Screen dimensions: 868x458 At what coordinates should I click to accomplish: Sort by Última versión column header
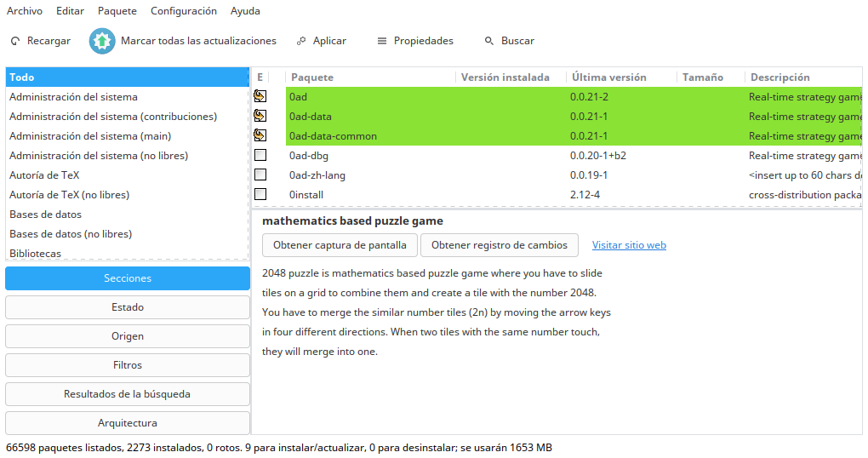pos(621,77)
